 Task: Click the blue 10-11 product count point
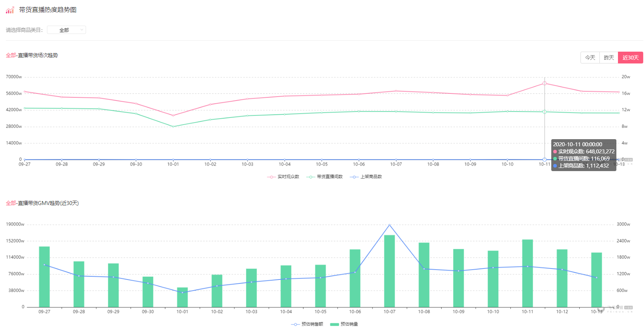click(545, 160)
